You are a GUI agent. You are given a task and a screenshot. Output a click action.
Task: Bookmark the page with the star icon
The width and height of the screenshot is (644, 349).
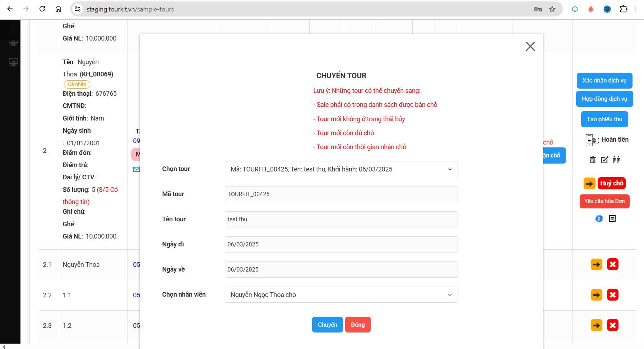pyautogui.click(x=552, y=9)
